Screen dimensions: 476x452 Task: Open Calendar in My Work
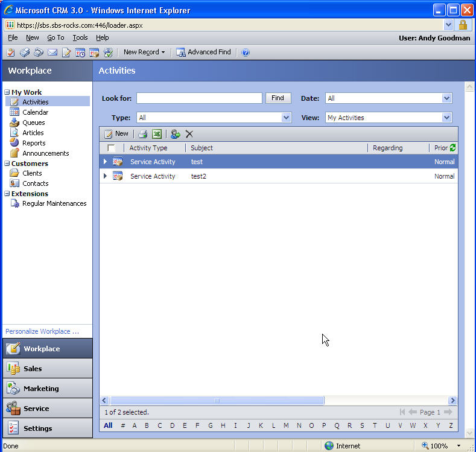pos(35,112)
